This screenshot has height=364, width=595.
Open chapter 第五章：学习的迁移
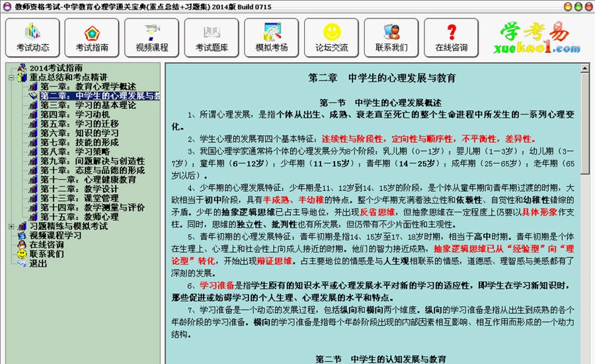(79, 124)
